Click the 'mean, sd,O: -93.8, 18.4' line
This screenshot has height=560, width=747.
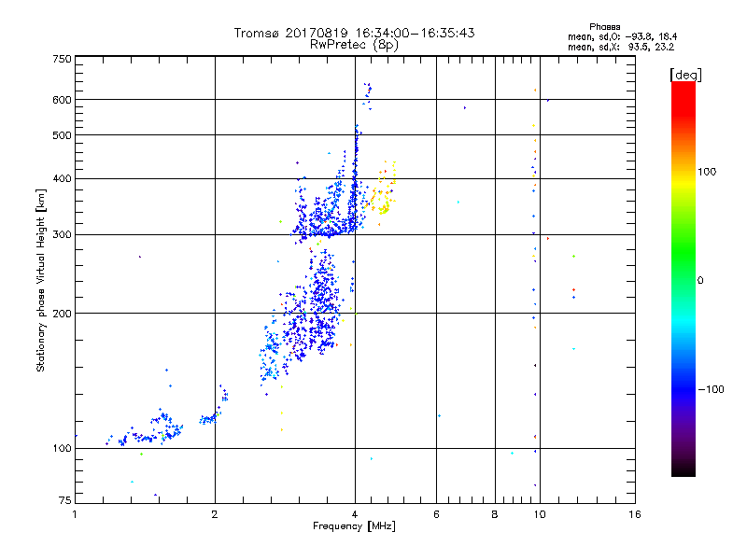coord(622,36)
